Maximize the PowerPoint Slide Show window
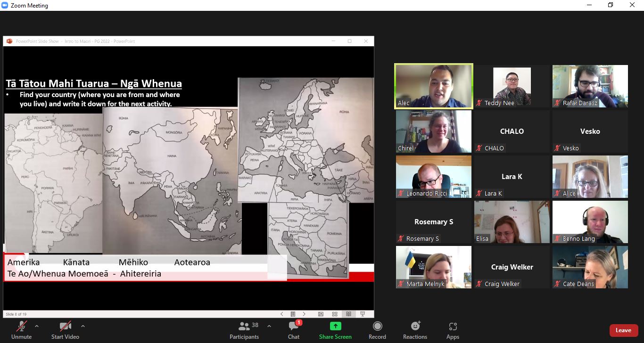This screenshot has width=644, height=343. pyautogui.click(x=349, y=41)
